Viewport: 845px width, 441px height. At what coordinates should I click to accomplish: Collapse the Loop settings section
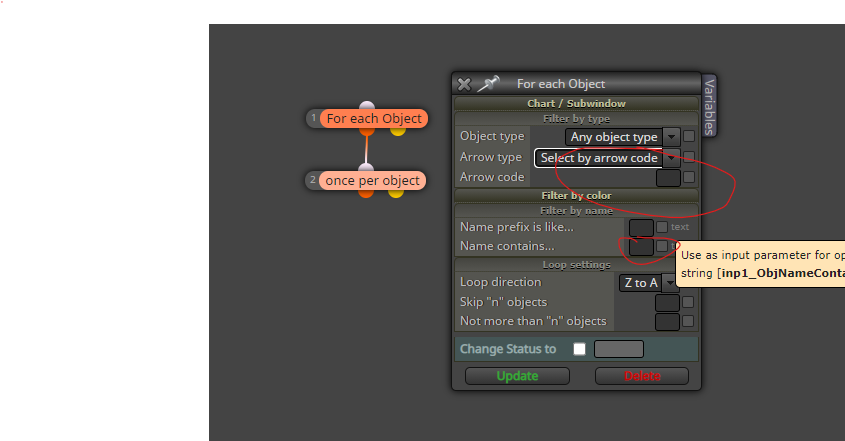click(x=576, y=265)
